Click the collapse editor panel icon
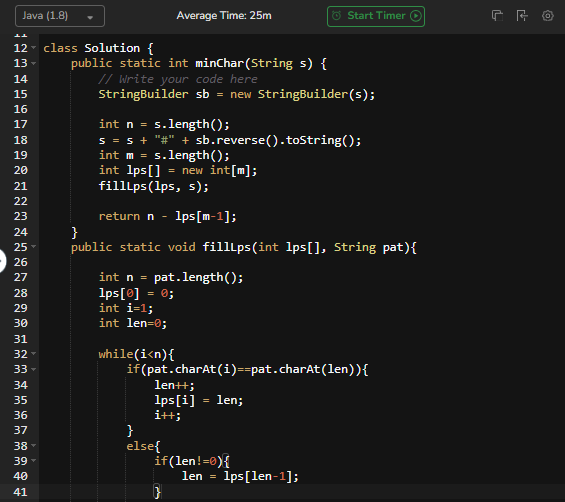The width and height of the screenshot is (565, 502). pyautogui.click(x=522, y=16)
